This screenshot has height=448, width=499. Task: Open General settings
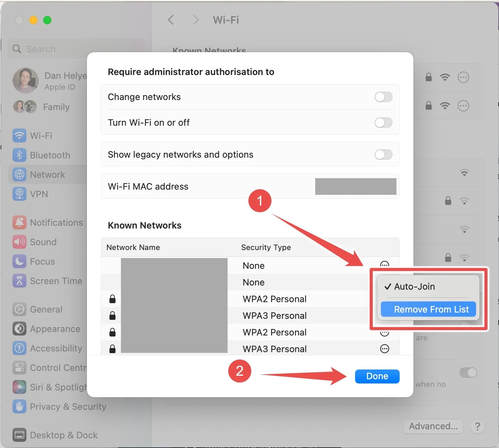(38, 309)
